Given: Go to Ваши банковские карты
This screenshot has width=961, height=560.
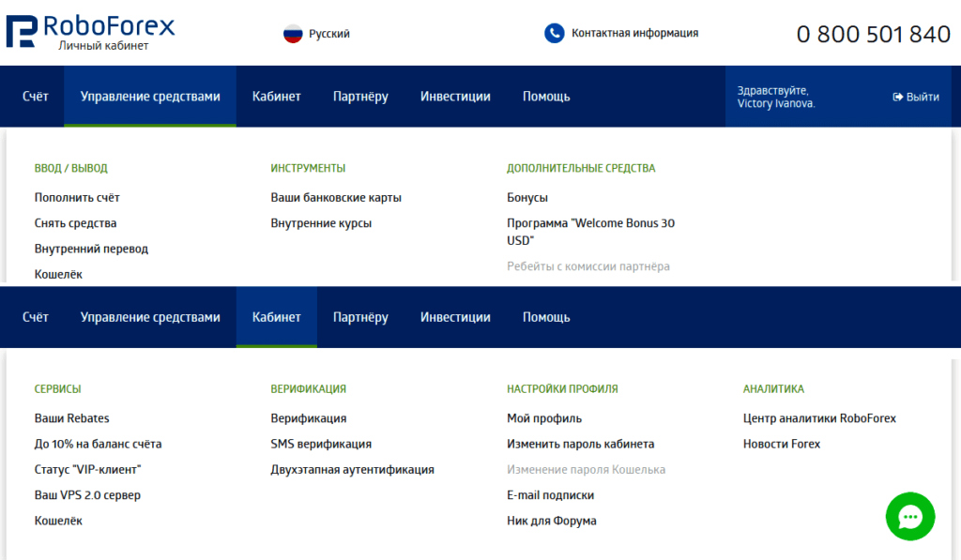Looking at the screenshot, I should coord(336,198).
